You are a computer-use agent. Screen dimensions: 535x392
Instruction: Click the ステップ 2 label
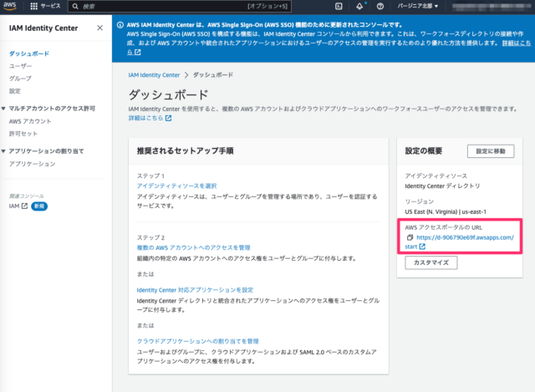coord(150,238)
